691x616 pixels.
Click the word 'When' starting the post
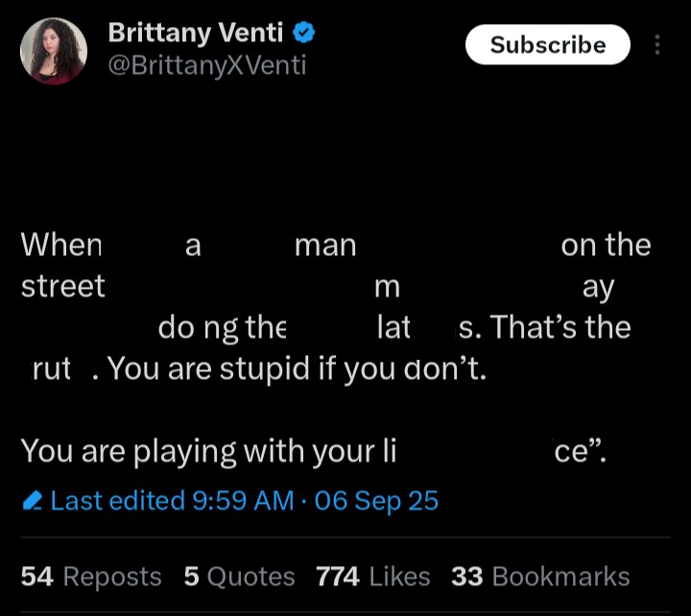coord(61,245)
